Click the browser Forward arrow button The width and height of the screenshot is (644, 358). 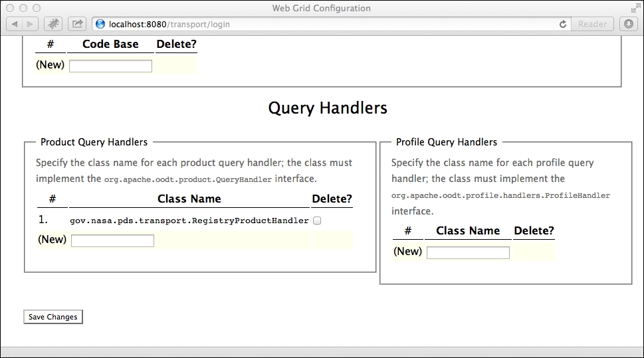pyautogui.click(x=31, y=24)
